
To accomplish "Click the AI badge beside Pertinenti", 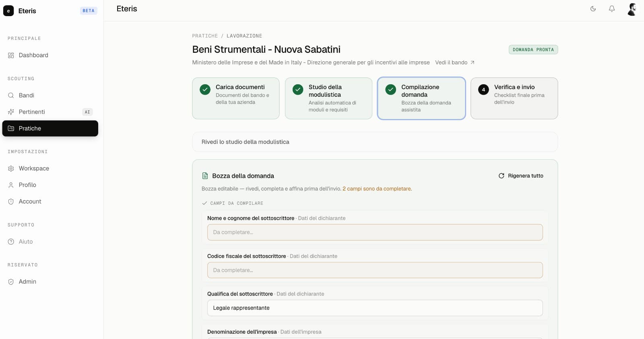I will tap(87, 112).
